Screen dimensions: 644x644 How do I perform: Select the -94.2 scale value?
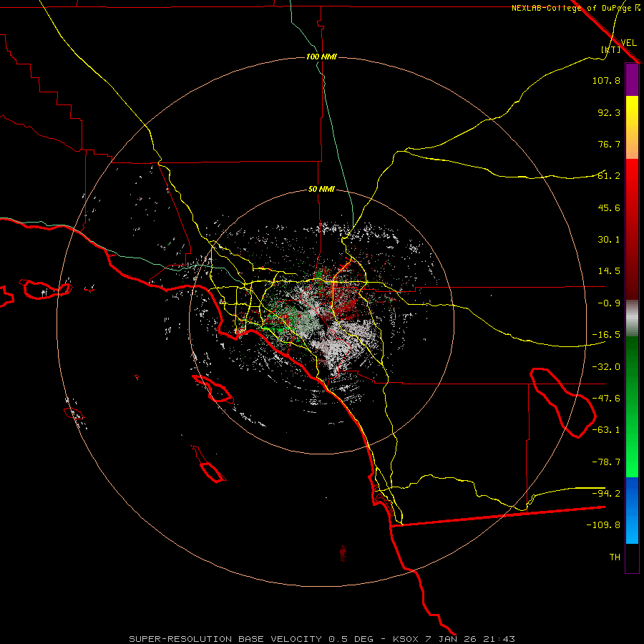(x=606, y=494)
